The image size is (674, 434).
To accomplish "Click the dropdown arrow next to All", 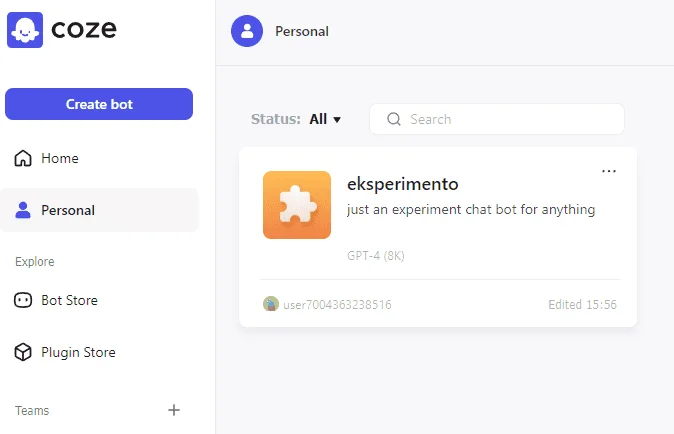I will [x=337, y=120].
